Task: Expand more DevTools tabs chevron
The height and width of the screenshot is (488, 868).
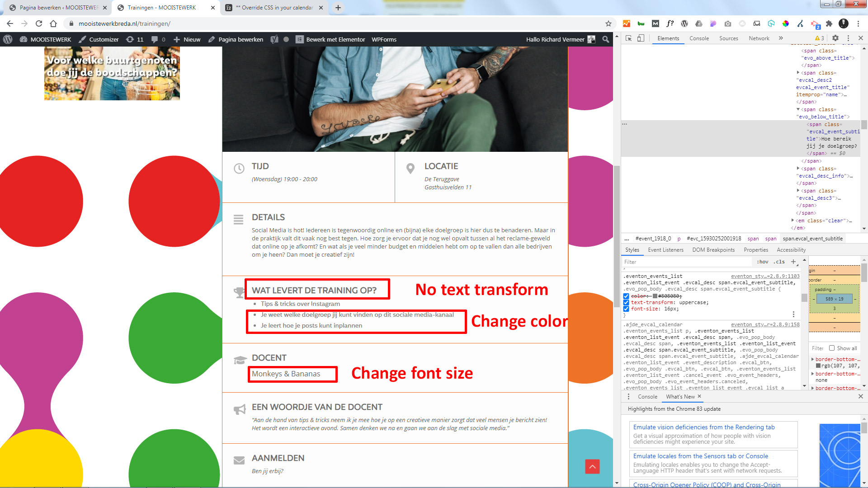Action: (781, 38)
